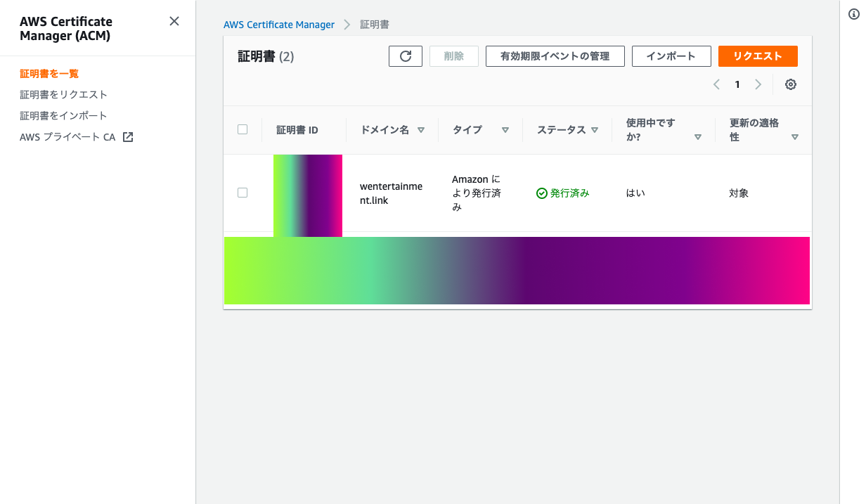Click the refresh certificates icon button
Image resolution: width=866 pixels, height=504 pixels.
pyautogui.click(x=406, y=56)
